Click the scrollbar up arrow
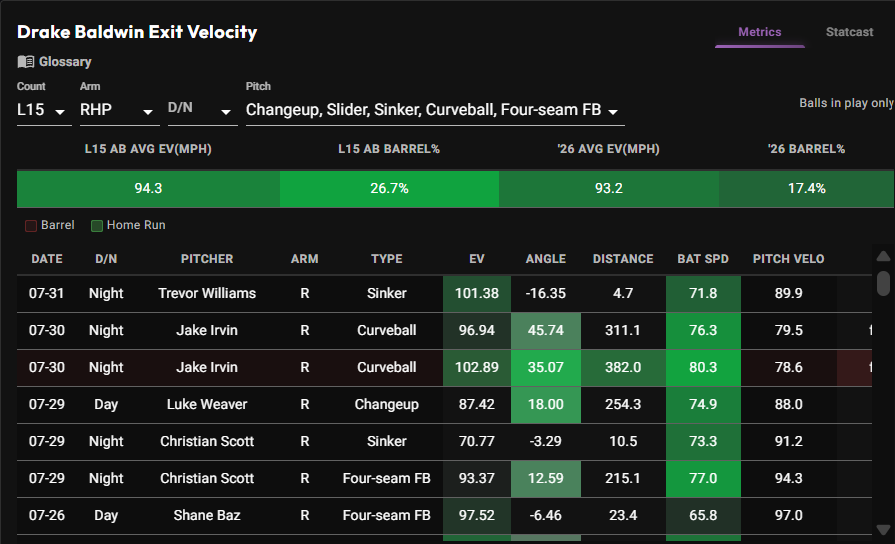Screen dimensions: 895x544 tap(883, 256)
